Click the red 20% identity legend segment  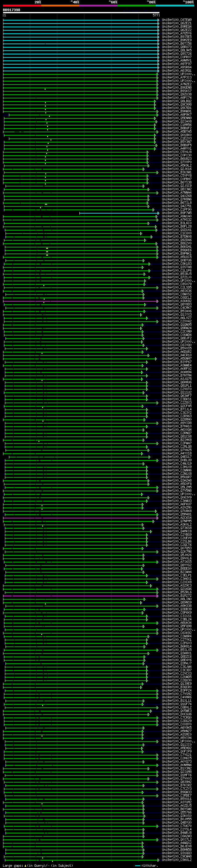(x=22, y=6)
